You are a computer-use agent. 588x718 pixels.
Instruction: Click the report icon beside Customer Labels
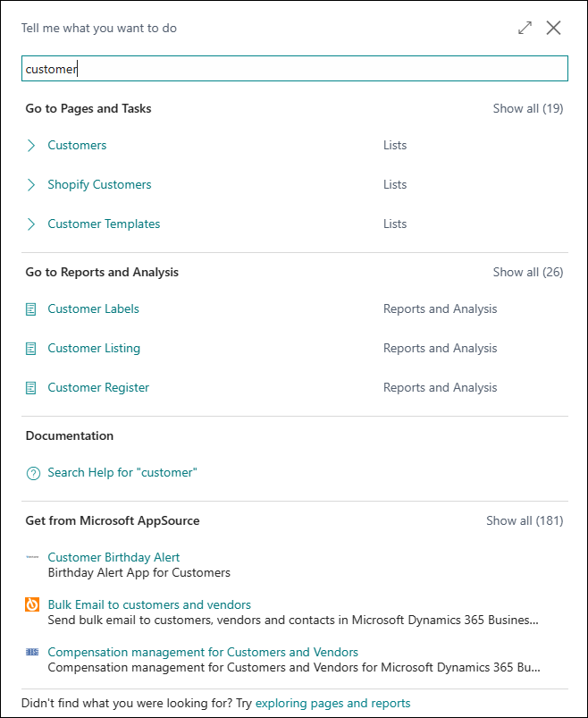(x=30, y=309)
